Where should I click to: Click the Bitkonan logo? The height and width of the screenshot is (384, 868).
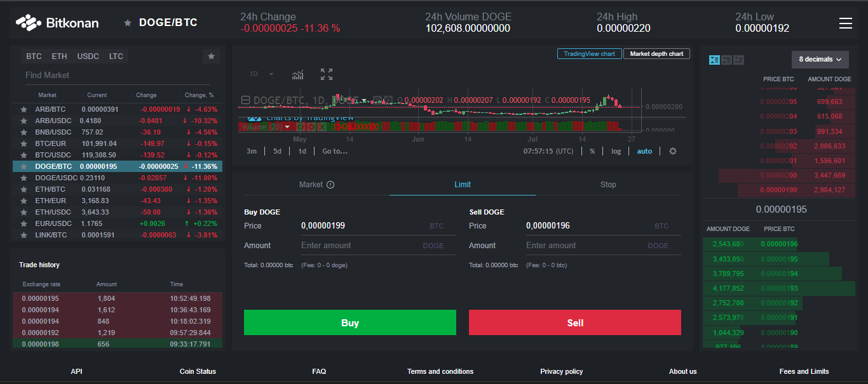(57, 23)
